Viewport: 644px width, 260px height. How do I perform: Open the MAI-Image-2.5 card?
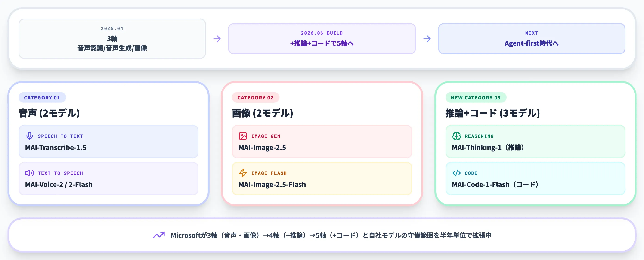tap(322, 142)
